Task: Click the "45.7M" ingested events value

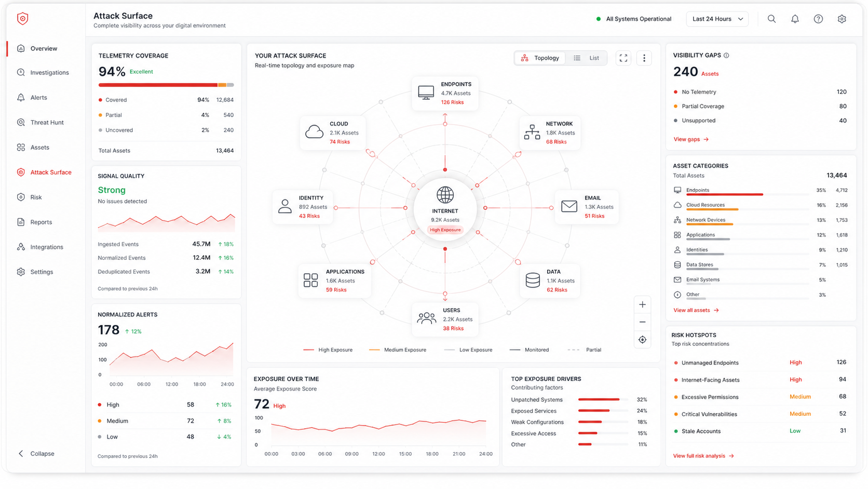Action: (201, 244)
